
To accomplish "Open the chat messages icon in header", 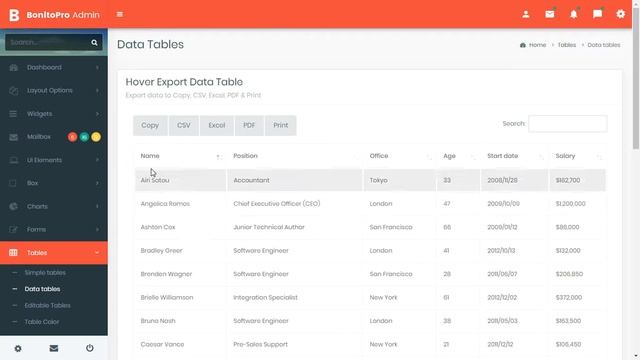I will [x=597, y=14].
